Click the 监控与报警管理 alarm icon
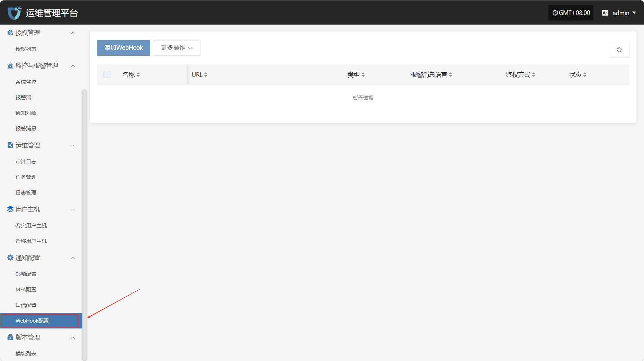The image size is (644, 361). pyautogui.click(x=10, y=65)
